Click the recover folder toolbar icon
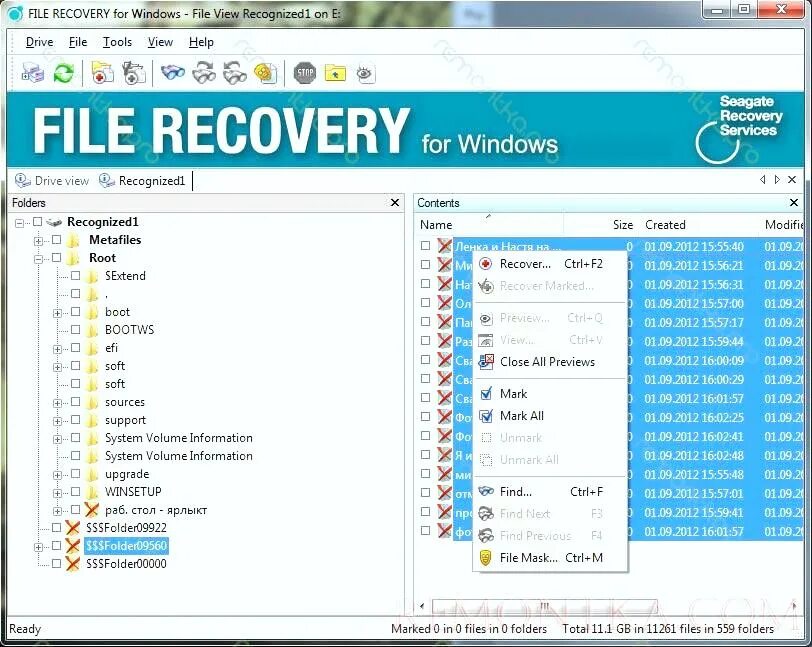Screen dimensions: 812x647 103,73
